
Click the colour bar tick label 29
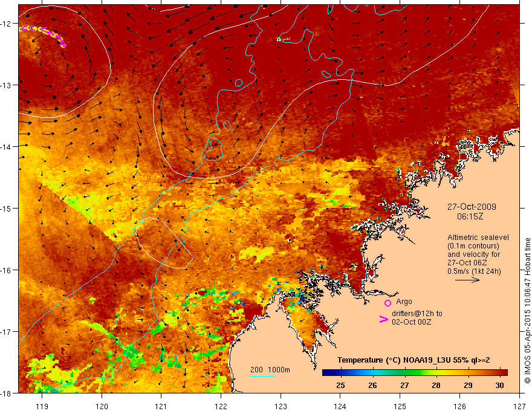tap(468, 385)
